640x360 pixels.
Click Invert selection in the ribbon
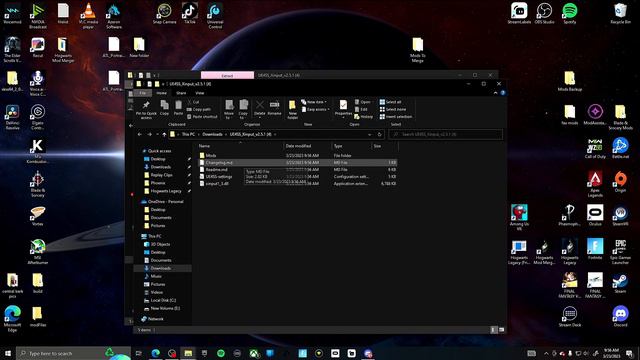pyautogui.click(x=396, y=117)
